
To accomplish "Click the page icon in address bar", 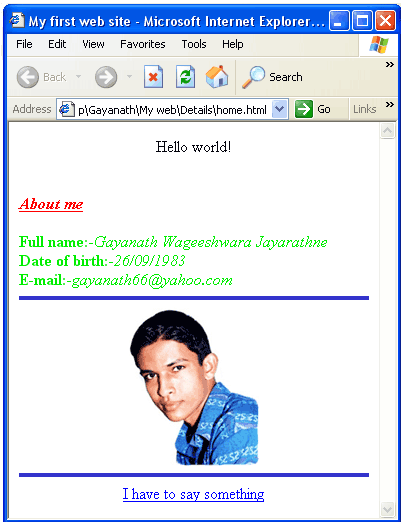I will [67, 109].
